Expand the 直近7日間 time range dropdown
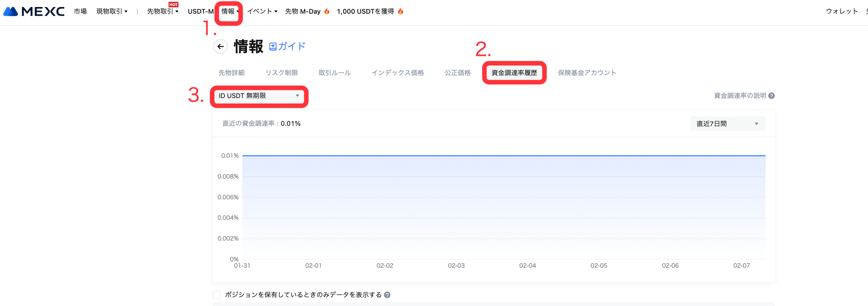Viewport: 868px width, 306px height. pos(727,124)
